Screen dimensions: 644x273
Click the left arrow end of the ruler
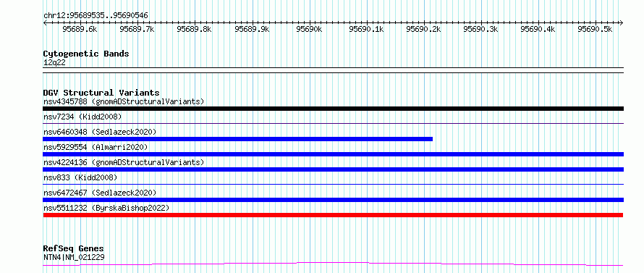[x=45, y=22]
